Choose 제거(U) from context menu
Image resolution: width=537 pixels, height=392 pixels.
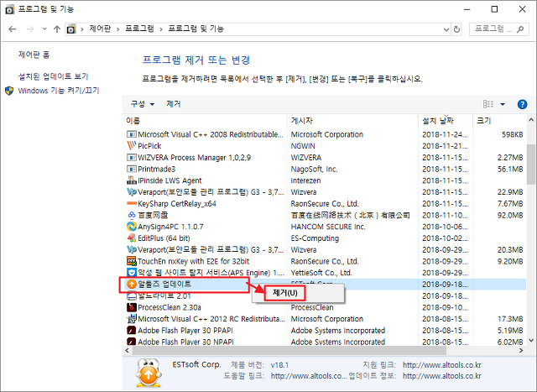pyautogui.click(x=285, y=293)
